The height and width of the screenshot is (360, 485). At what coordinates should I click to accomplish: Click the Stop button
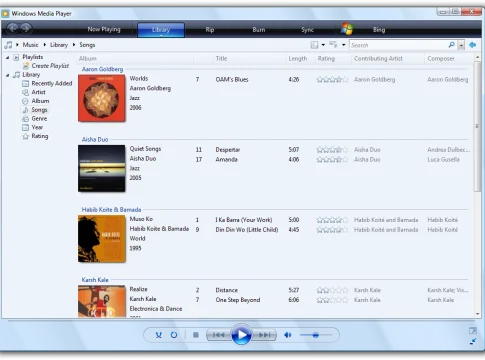pyautogui.click(x=196, y=335)
